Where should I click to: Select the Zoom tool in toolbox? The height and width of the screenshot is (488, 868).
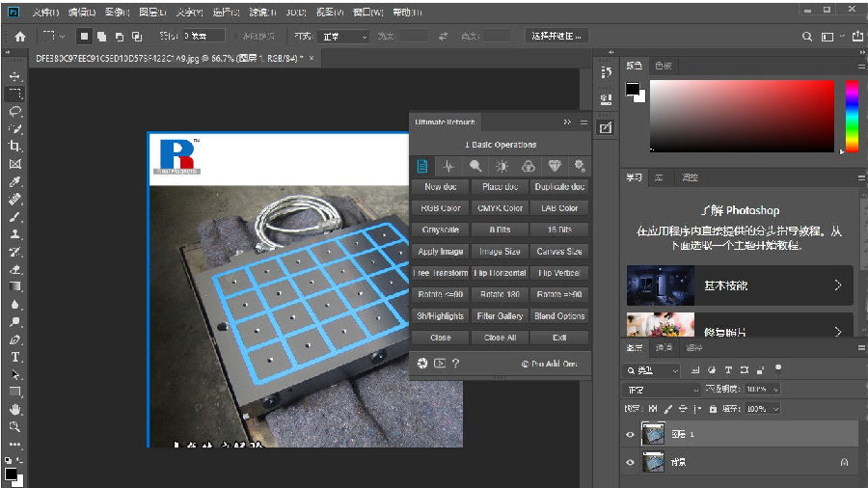pos(14,426)
